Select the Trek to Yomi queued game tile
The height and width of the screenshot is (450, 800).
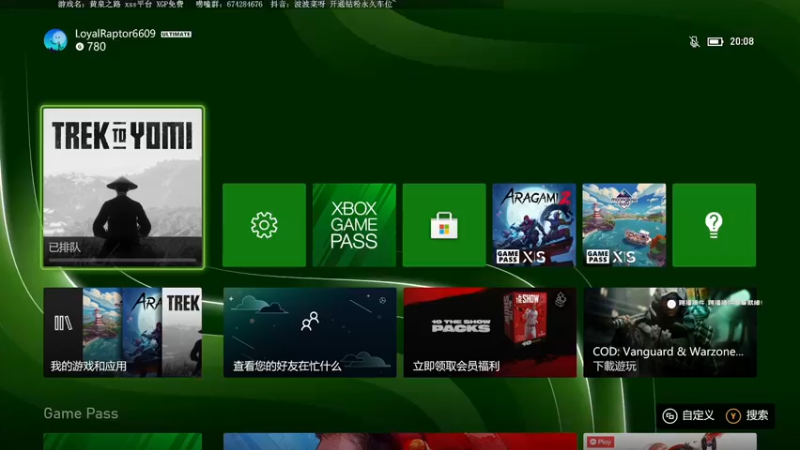(123, 187)
